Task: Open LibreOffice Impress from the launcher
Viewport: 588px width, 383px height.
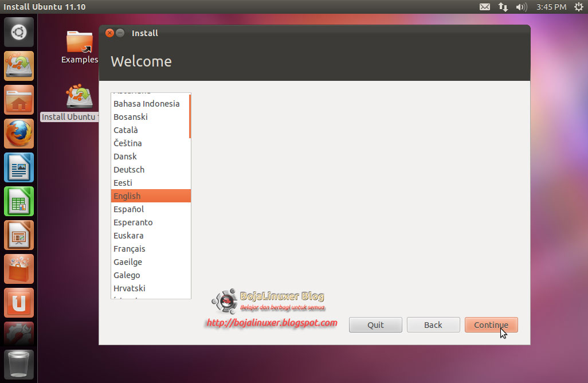Action: [19, 235]
